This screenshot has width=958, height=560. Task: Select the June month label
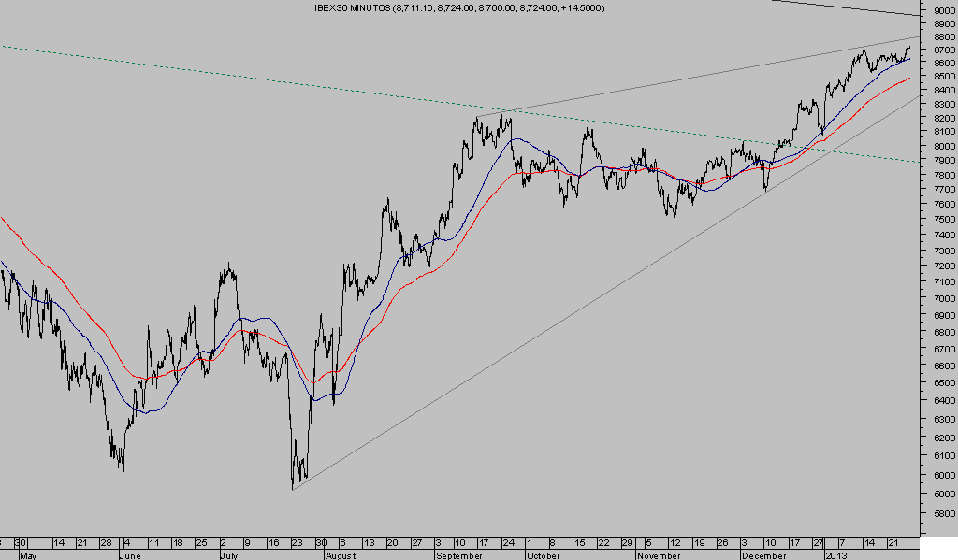[x=133, y=554]
